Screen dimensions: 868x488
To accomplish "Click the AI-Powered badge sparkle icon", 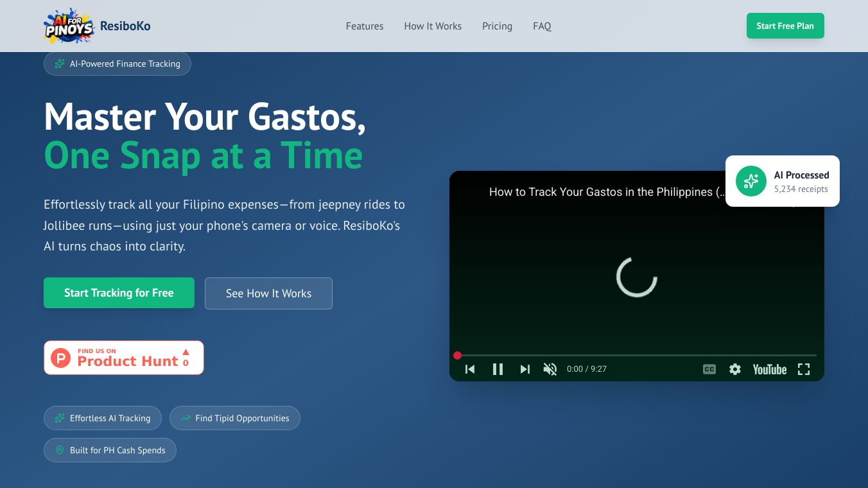I will 60,64.
